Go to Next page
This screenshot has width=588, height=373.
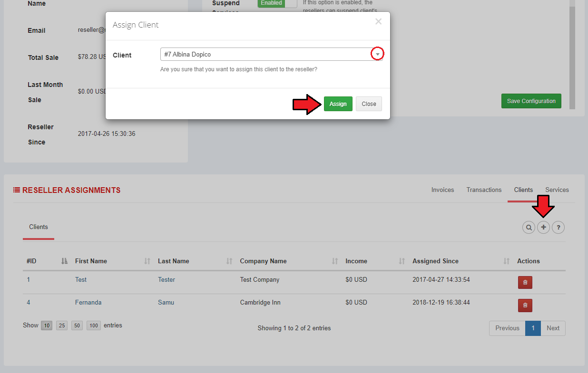[x=553, y=328]
